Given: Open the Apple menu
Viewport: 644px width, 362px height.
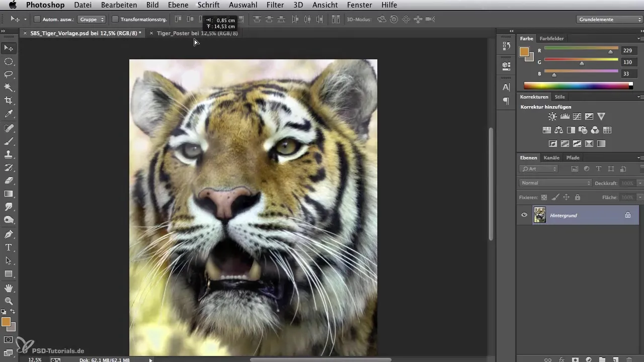Looking at the screenshot, I should [x=12, y=5].
